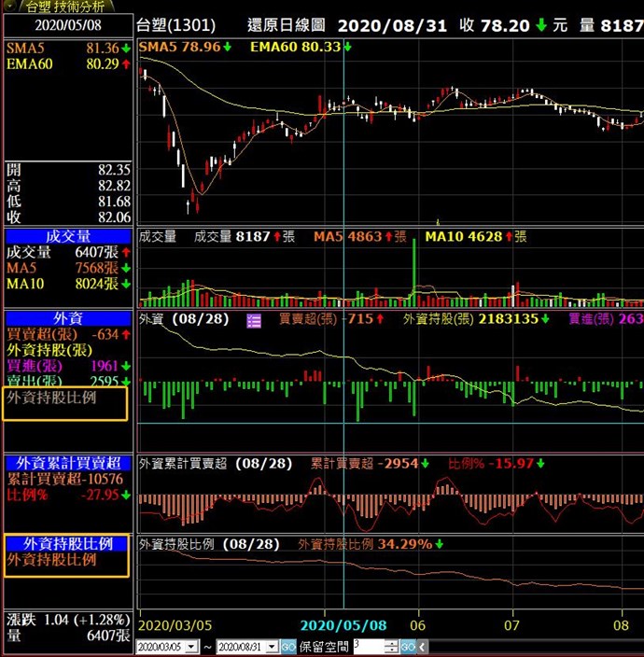Click the round icon left of 台塑 技術分析 tab
The image size is (644, 657).
pos(10,6)
